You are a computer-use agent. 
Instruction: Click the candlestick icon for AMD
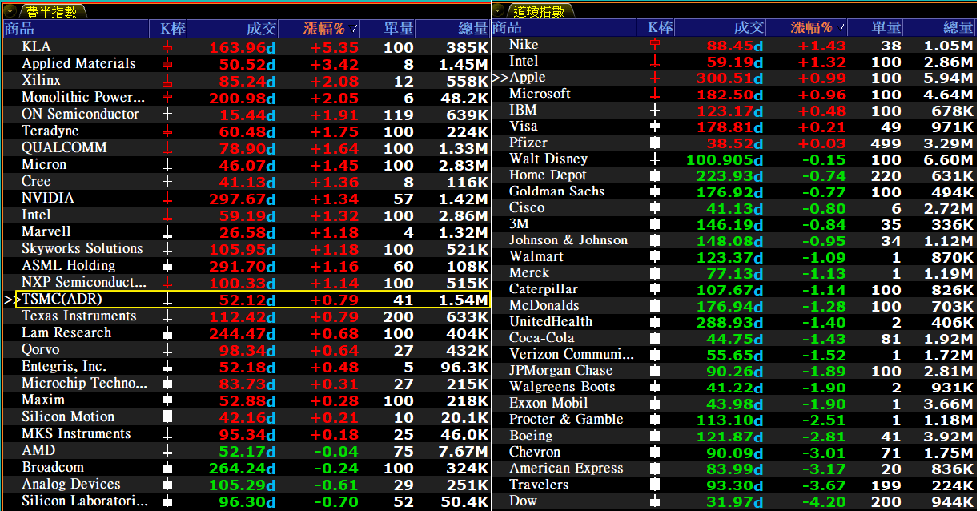[167, 451]
